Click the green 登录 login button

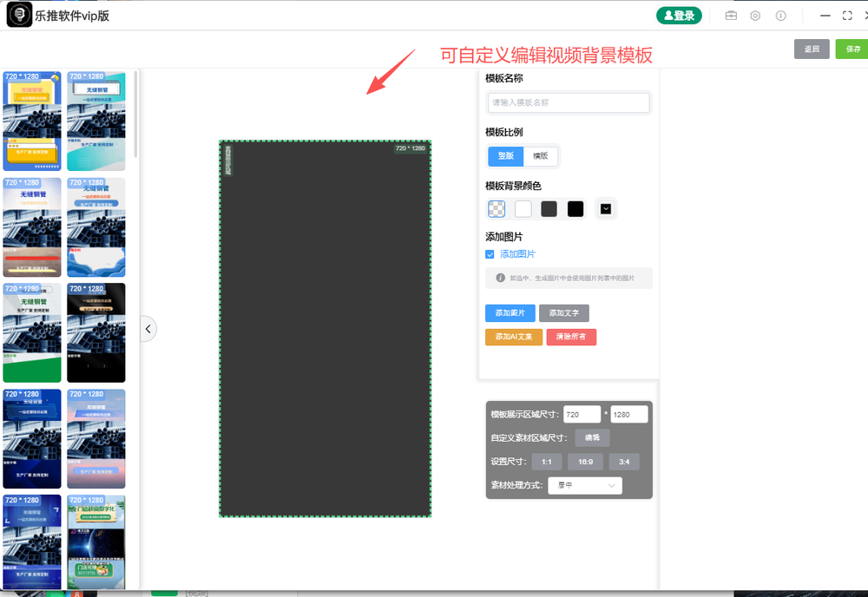680,16
